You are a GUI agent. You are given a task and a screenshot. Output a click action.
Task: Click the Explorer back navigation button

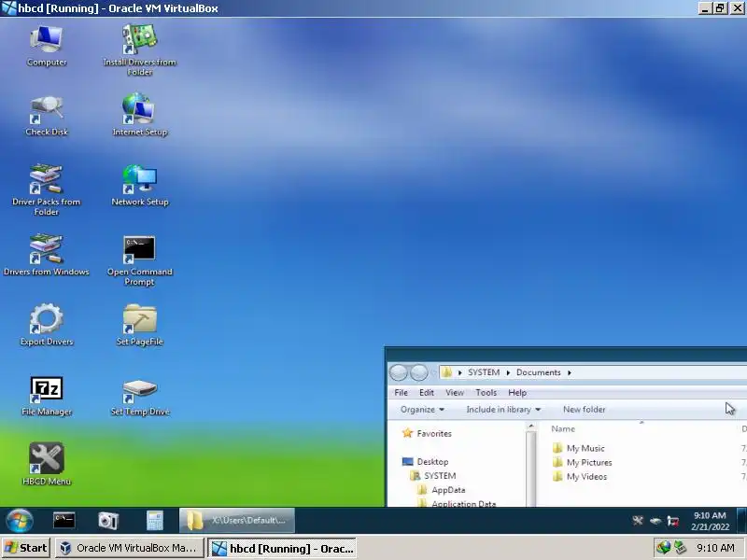click(399, 372)
